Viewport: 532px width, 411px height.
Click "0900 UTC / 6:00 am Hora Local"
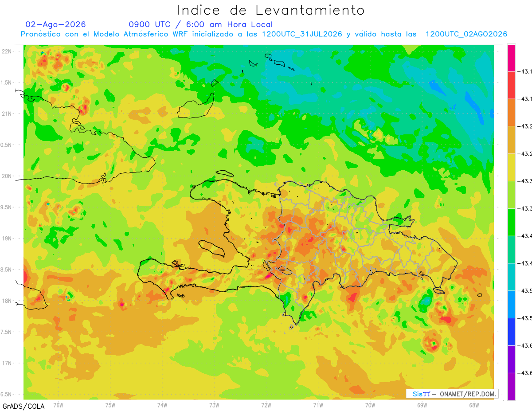[x=200, y=24]
